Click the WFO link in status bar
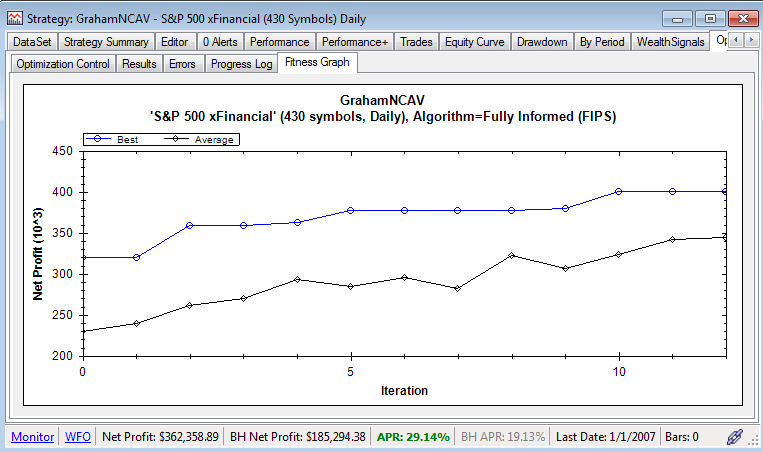The width and height of the screenshot is (763, 452). (77, 437)
